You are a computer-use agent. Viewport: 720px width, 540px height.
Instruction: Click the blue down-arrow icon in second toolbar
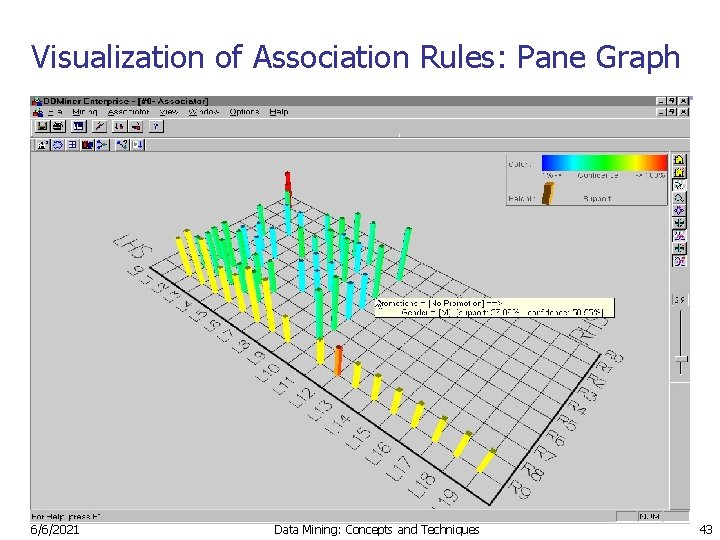[x=138, y=145]
